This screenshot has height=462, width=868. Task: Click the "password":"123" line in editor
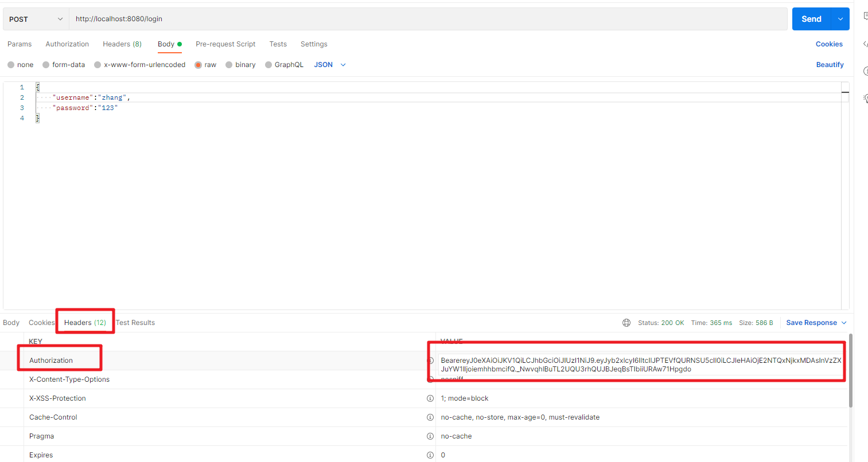(85, 108)
